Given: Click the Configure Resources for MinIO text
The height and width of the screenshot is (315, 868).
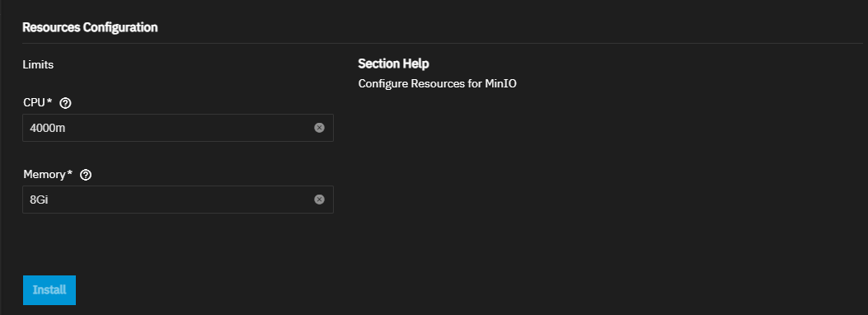Looking at the screenshot, I should coord(438,84).
